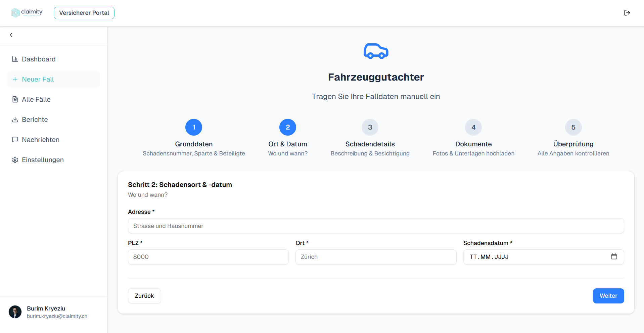This screenshot has height=333, width=644.
Task: Click the Berichte download icon
Action: coord(15,120)
